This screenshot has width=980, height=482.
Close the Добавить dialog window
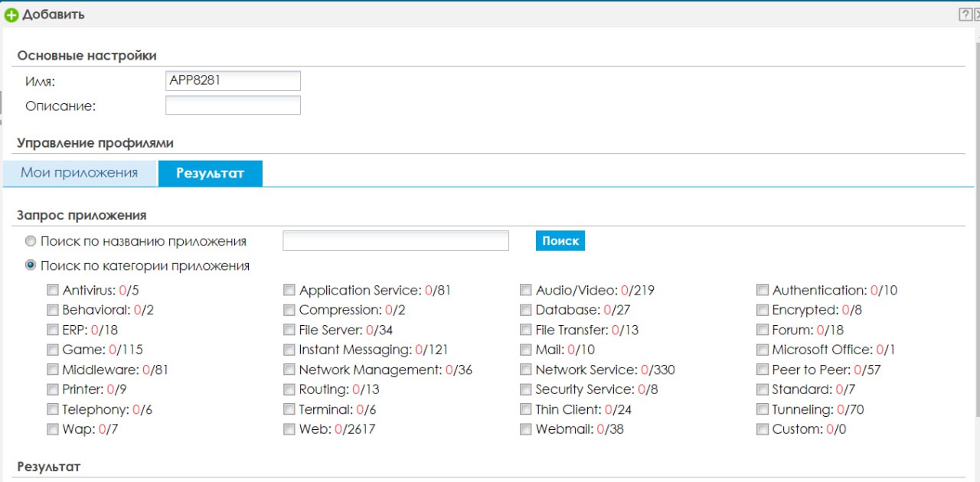click(977, 15)
